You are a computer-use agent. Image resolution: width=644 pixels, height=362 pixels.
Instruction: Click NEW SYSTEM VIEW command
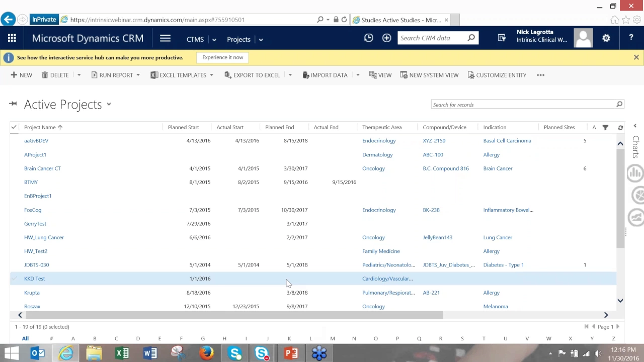click(429, 75)
